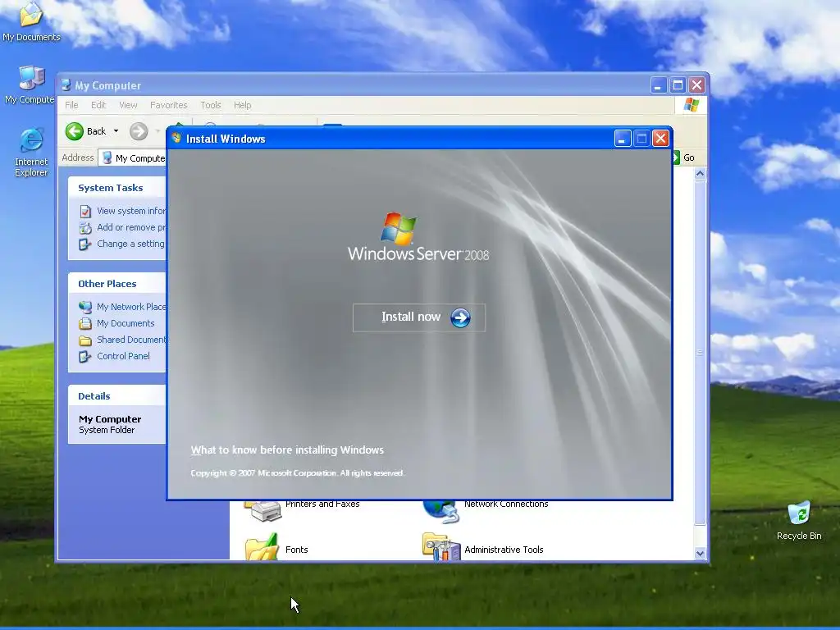Screen dimensions: 840x630
Task: Click the green Back arrow in My Computer
Action: point(75,131)
